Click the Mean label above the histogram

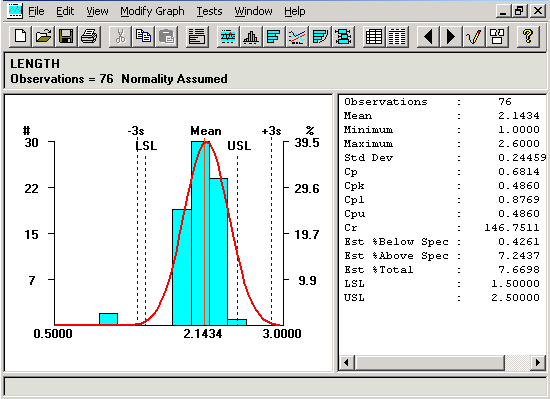click(x=206, y=131)
